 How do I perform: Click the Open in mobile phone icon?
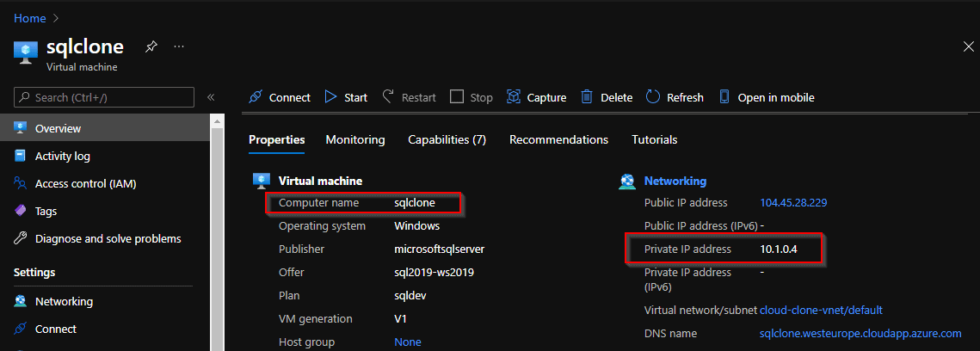(724, 97)
